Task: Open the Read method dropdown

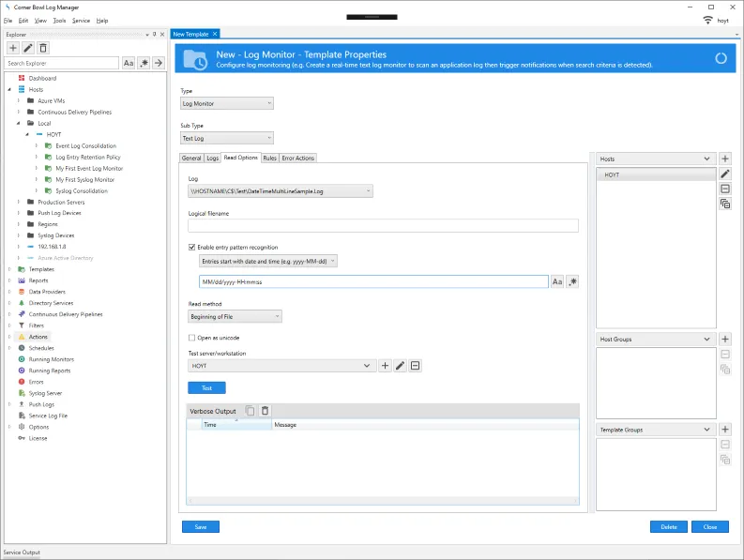Action: [235, 317]
